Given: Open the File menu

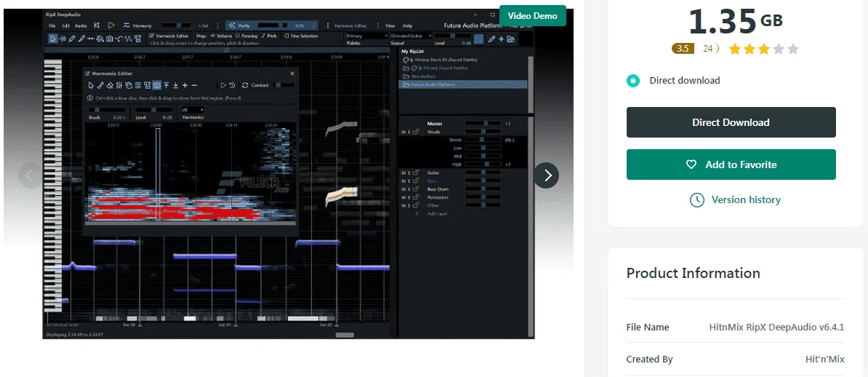Looking at the screenshot, I should pos(52,26).
